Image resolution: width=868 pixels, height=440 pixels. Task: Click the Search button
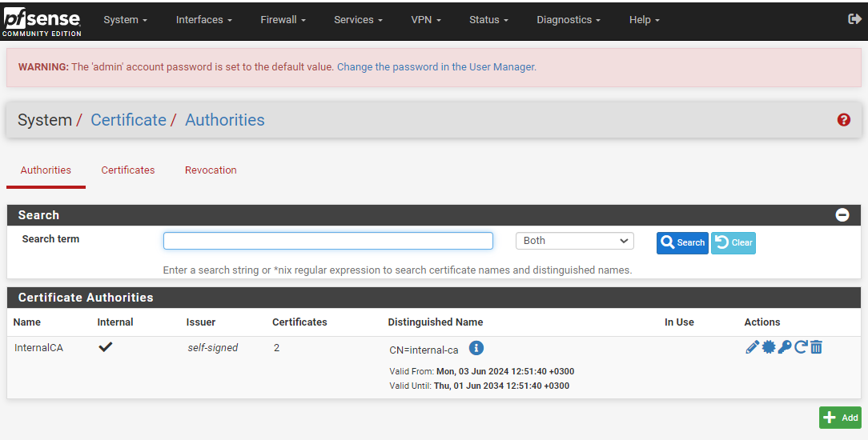pyautogui.click(x=682, y=243)
